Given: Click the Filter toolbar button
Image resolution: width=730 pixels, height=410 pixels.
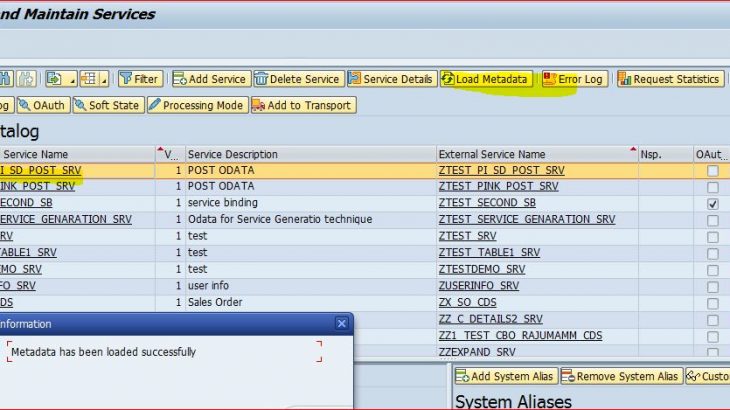Looking at the screenshot, I should (x=139, y=79).
